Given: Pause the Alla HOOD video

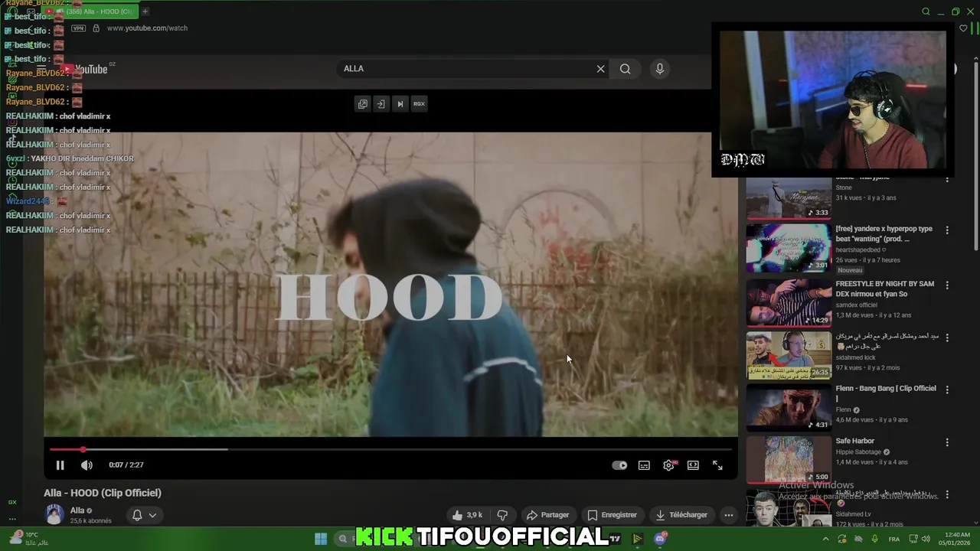Looking at the screenshot, I should [x=60, y=465].
